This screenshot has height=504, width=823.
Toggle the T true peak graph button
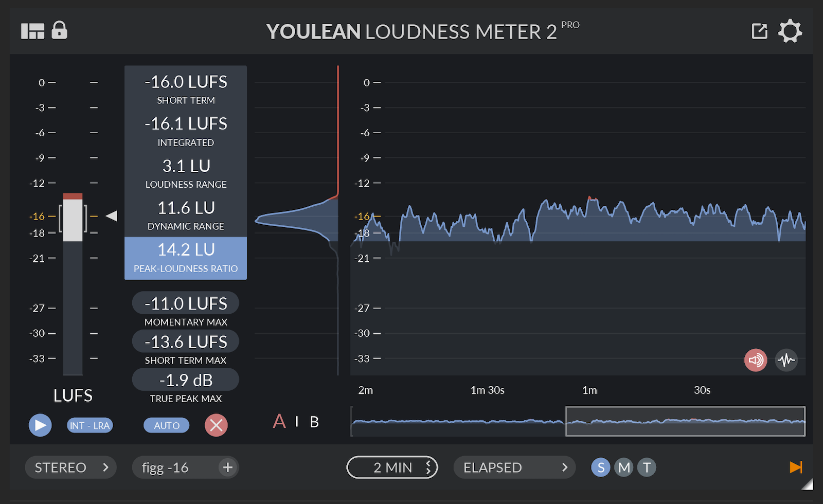(x=647, y=467)
